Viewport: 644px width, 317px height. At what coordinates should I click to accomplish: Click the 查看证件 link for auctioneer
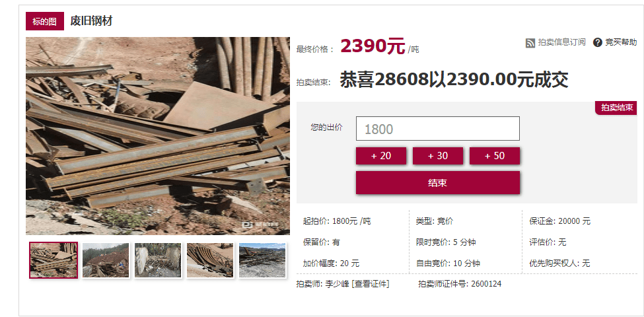[371, 284]
